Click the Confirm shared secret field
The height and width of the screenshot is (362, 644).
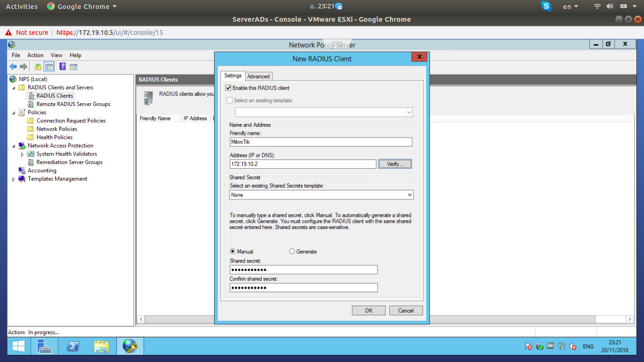click(304, 288)
